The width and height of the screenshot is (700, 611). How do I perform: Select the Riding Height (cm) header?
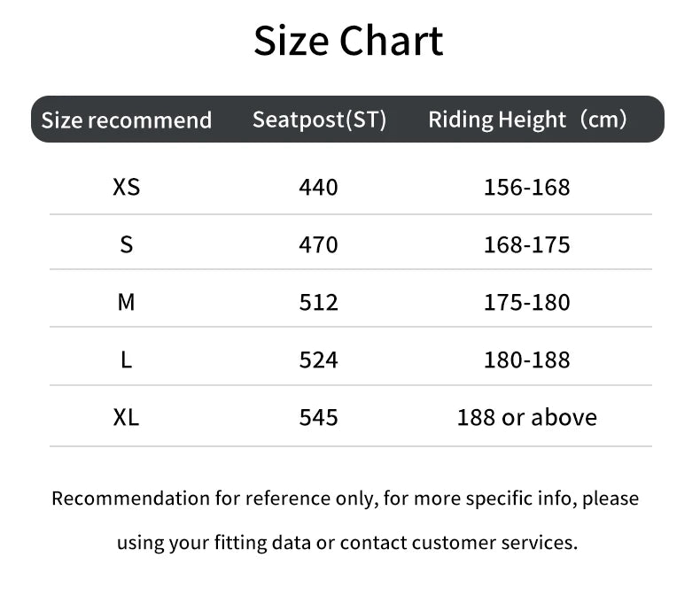point(527,120)
